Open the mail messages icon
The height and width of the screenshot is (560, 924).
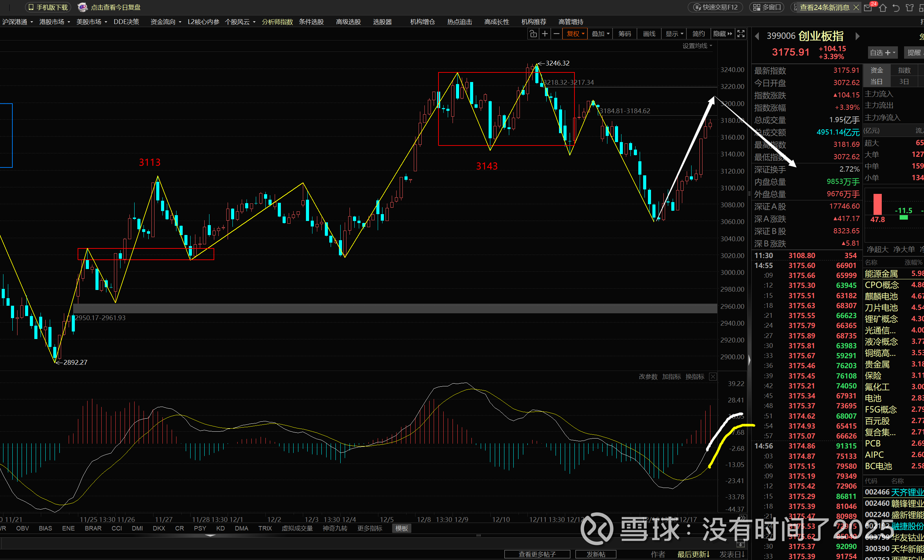tap(868, 8)
